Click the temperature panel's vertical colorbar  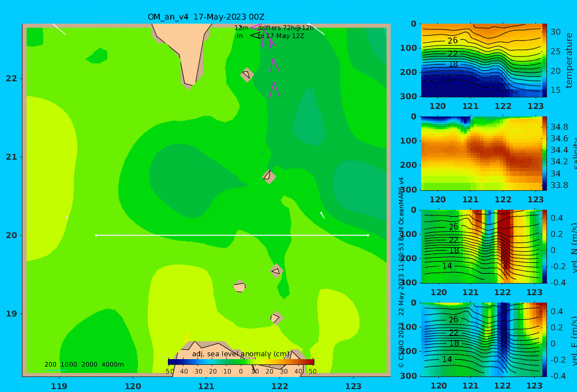coord(545,61)
